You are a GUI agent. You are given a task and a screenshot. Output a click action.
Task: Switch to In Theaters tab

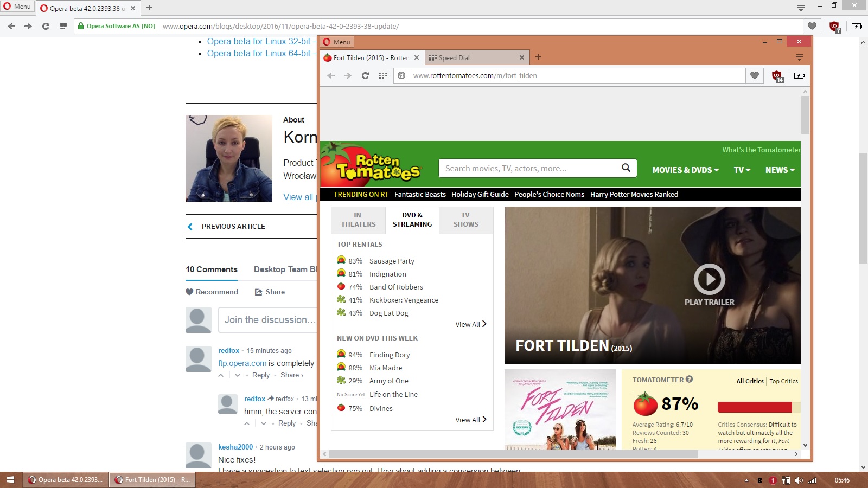358,220
